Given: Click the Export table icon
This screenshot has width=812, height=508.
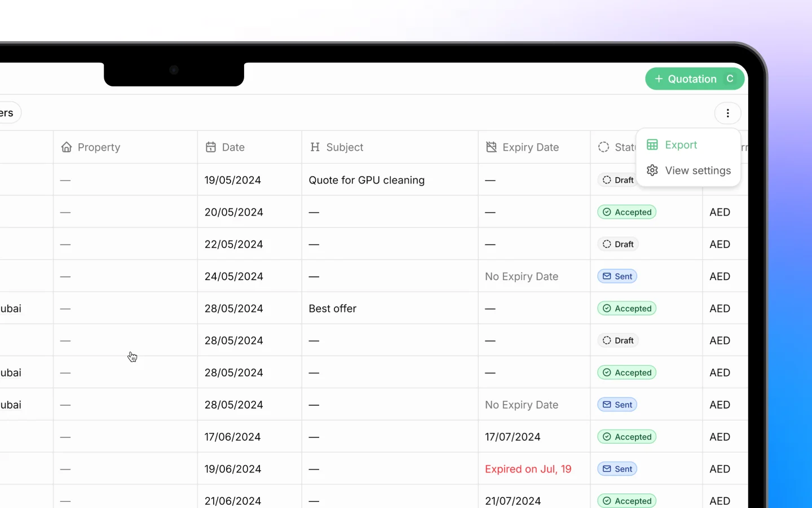Looking at the screenshot, I should 652,145.
